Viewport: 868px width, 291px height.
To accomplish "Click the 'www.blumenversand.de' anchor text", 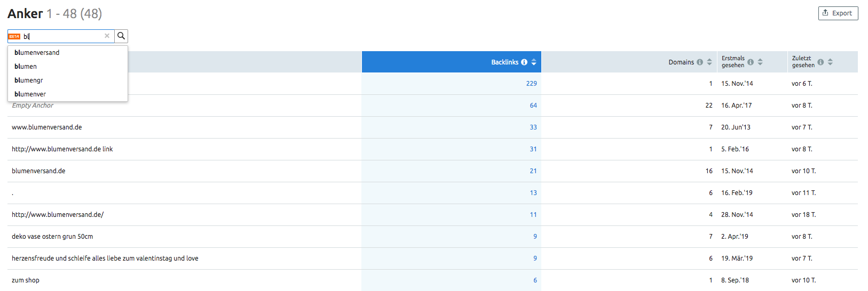I will (47, 127).
